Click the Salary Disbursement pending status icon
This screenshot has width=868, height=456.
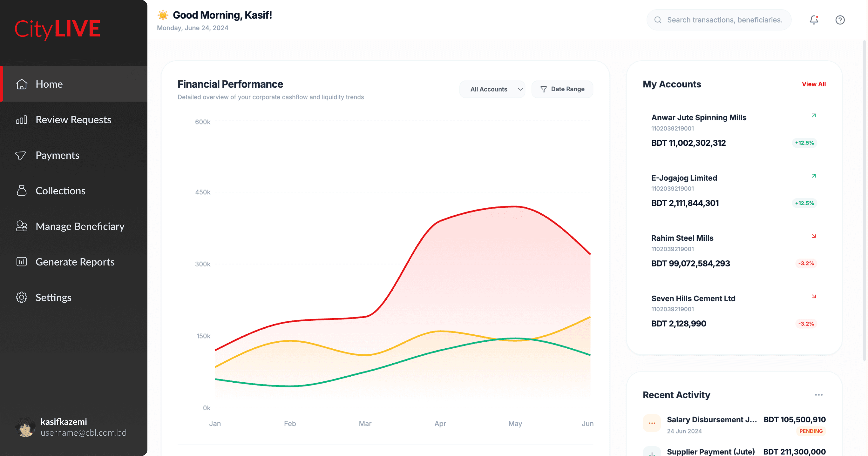click(652, 423)
